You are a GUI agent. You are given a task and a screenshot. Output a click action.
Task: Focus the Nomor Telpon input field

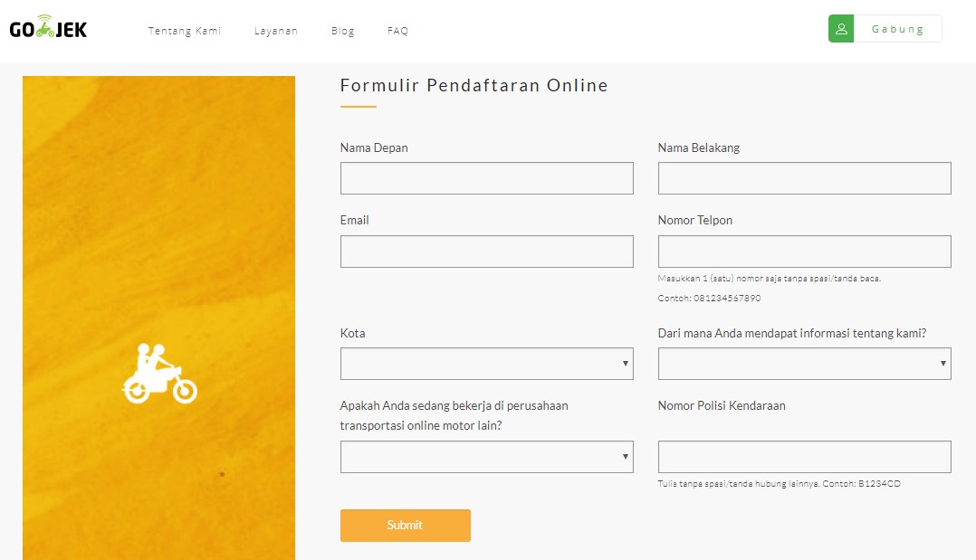804,252
